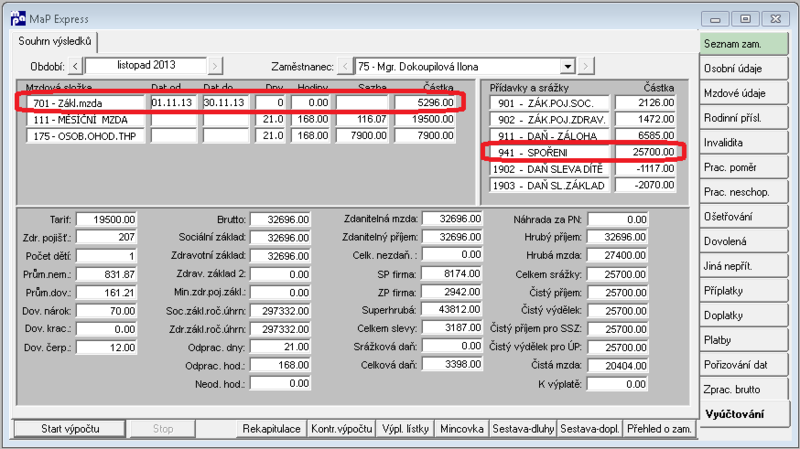Click the Počet dětí value field
This screenshot has width=800, height=449.
pos(106,256)
